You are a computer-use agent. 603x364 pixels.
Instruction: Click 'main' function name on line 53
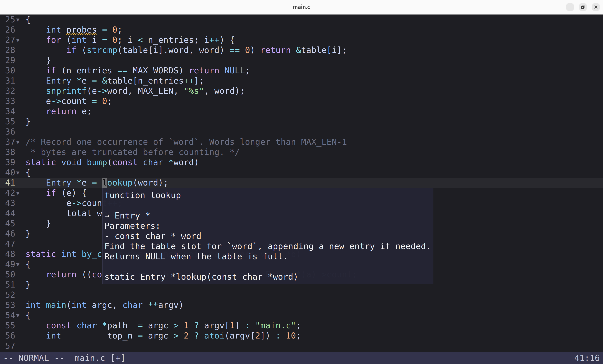click(x=56, y=305)
